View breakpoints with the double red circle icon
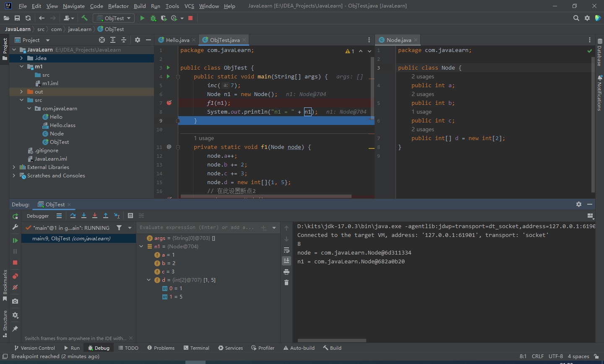This screenshot has width=604, height=364. [15, 276]
